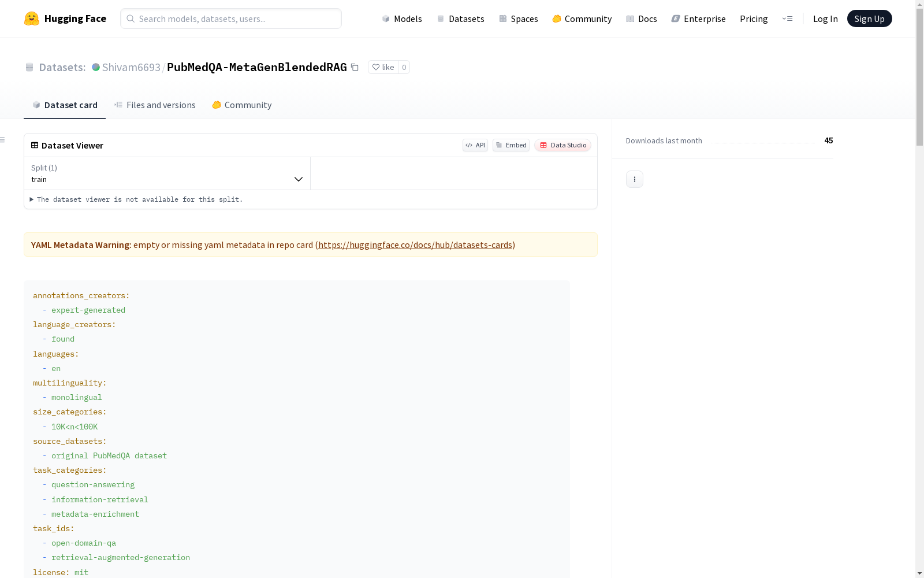This screenshot has width=924, height=578.
Task: Click the Log In link
Action: [825, 18]
